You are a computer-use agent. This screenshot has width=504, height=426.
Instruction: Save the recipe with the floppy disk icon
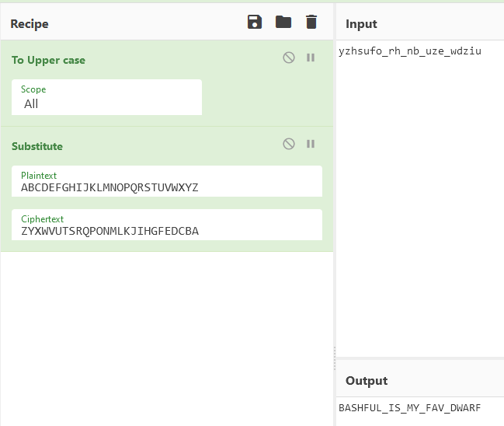(255, 22)
